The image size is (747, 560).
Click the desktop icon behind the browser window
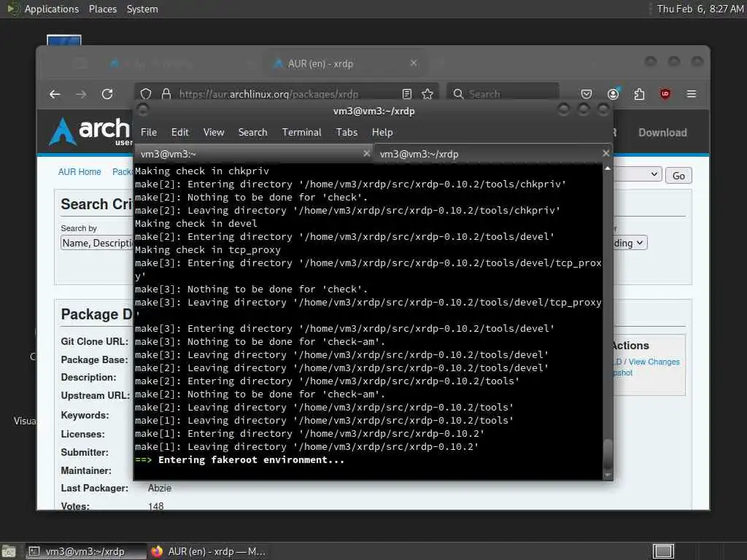click(x=64, y=40)
